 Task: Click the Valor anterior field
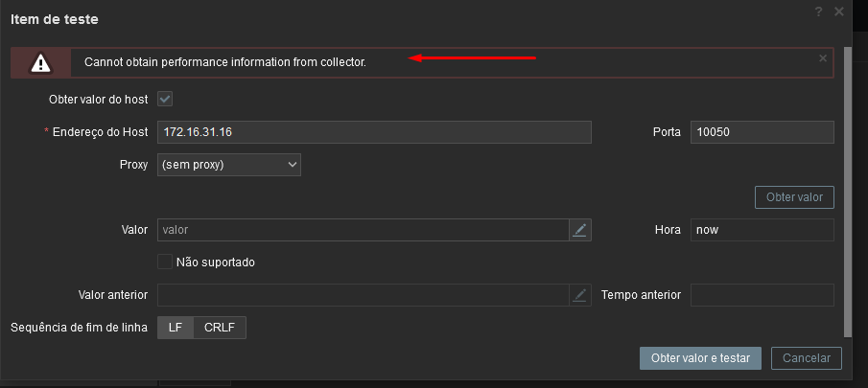pyautogui.click(x=363, y=295)
